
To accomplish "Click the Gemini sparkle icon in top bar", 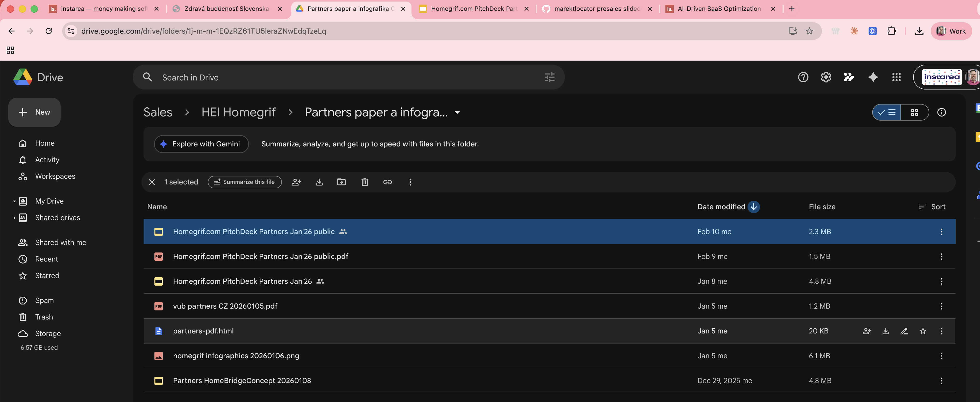I will click(873, 77).
